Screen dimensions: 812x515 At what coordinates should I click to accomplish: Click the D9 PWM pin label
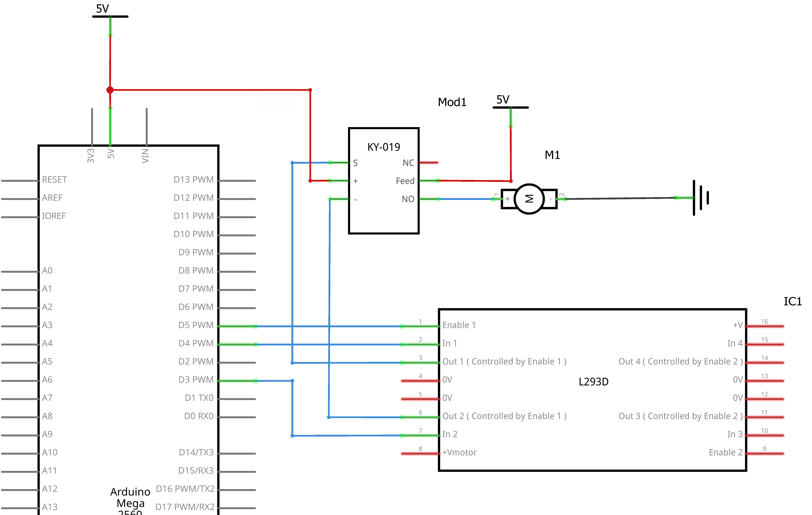pos(196,252)
